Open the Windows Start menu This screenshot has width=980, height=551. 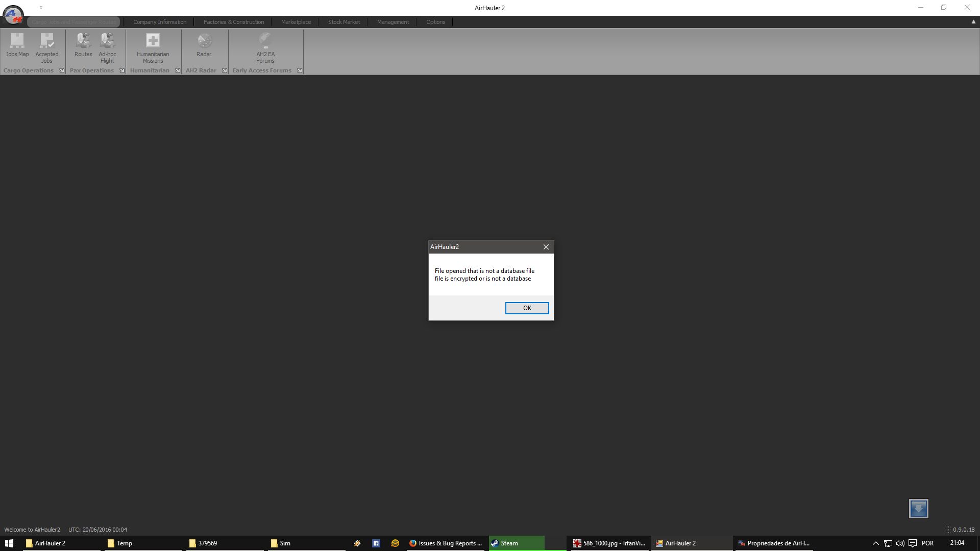click(x=9, y=543)
